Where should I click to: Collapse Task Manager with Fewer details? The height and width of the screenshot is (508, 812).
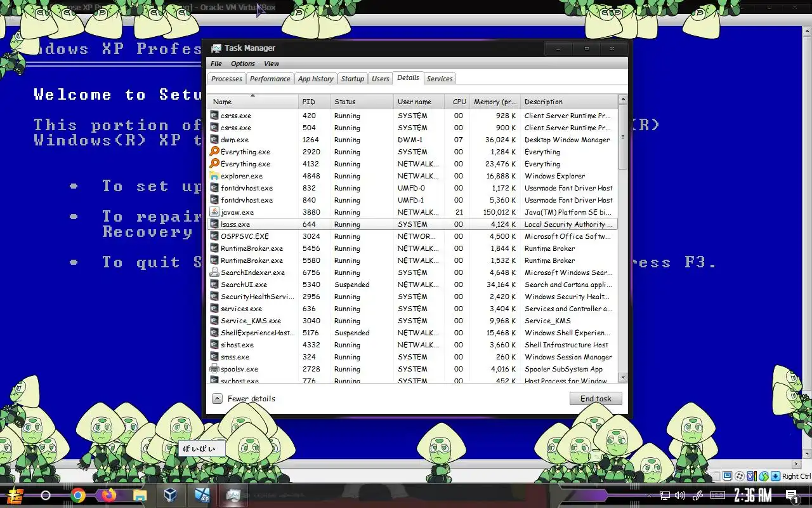click(x=244, y=399)
